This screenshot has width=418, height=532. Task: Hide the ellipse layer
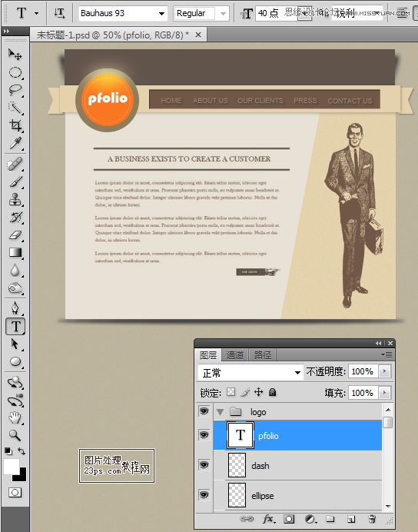(x=204, y=494)
